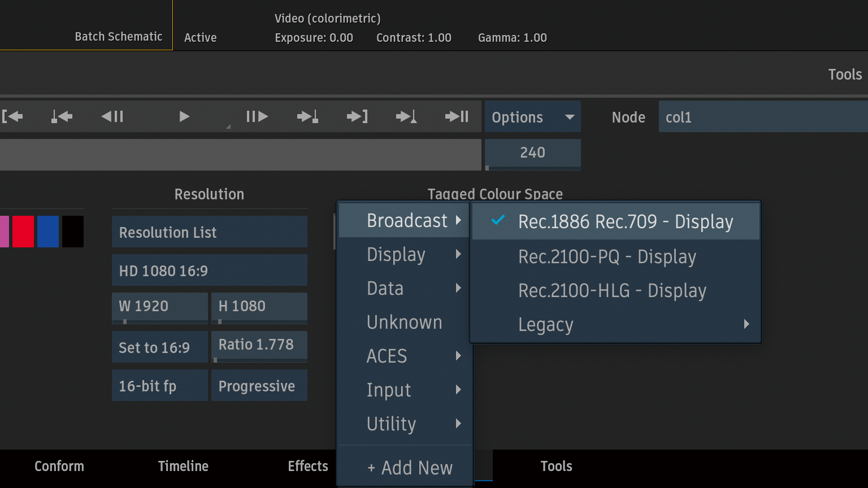
Task: Step back one frame
Action: tap(112, 117)
